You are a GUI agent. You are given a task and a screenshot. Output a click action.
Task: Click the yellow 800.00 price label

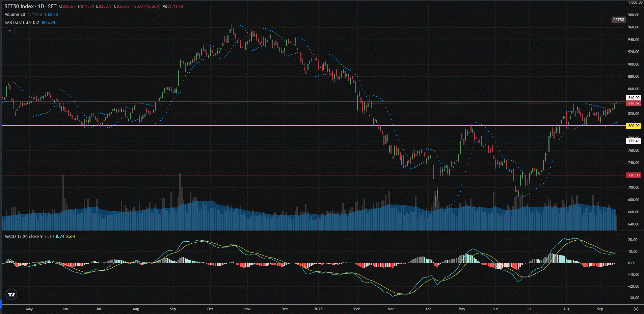click(x=634, y=126)
